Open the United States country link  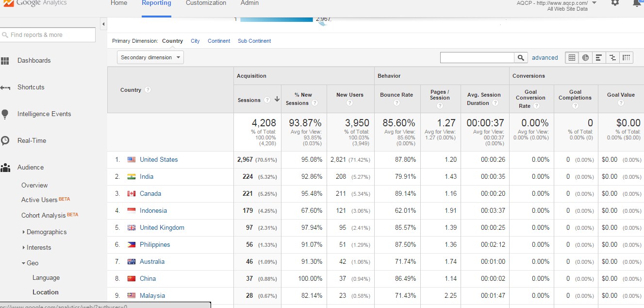(x=159, y=160)
